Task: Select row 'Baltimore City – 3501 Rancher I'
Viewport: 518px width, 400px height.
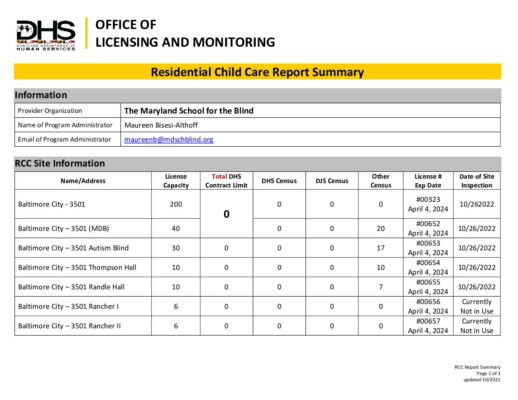Action: [257, 306]
